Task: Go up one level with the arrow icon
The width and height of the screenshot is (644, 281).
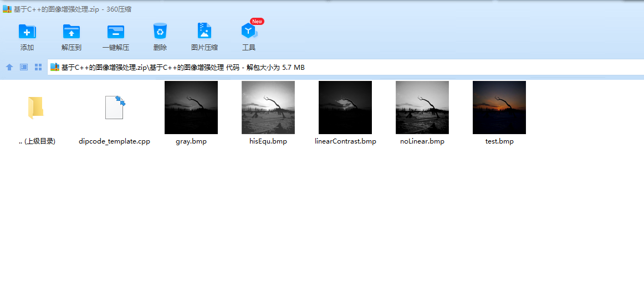Action: pyautogui.click(x=9, y=68)
